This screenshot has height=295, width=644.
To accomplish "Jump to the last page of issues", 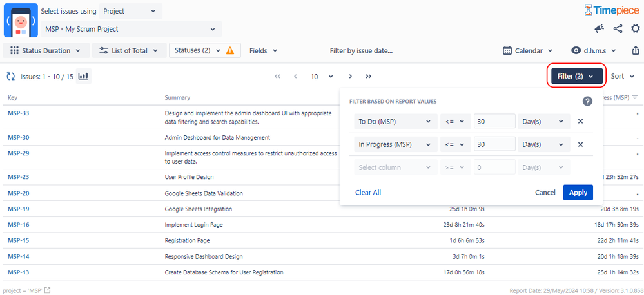I will 368,76.
